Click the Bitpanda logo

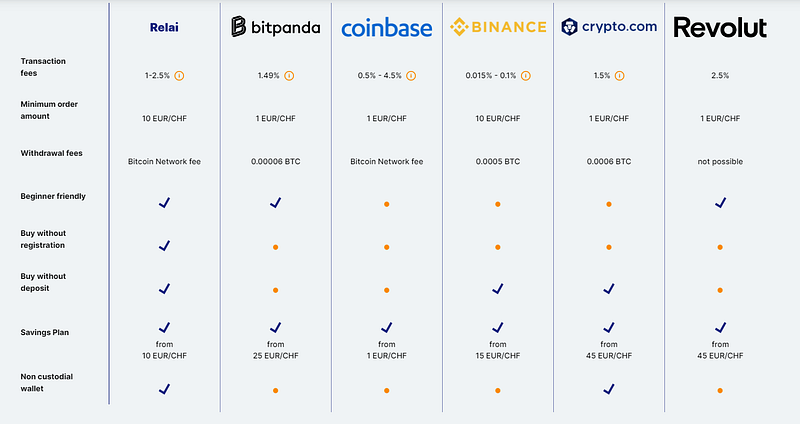(276, 27)
